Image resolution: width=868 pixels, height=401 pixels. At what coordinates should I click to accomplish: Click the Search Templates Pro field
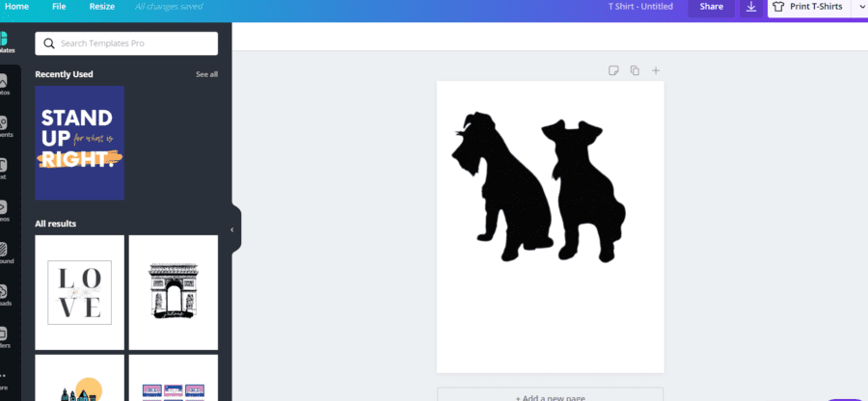pos(126,43)
